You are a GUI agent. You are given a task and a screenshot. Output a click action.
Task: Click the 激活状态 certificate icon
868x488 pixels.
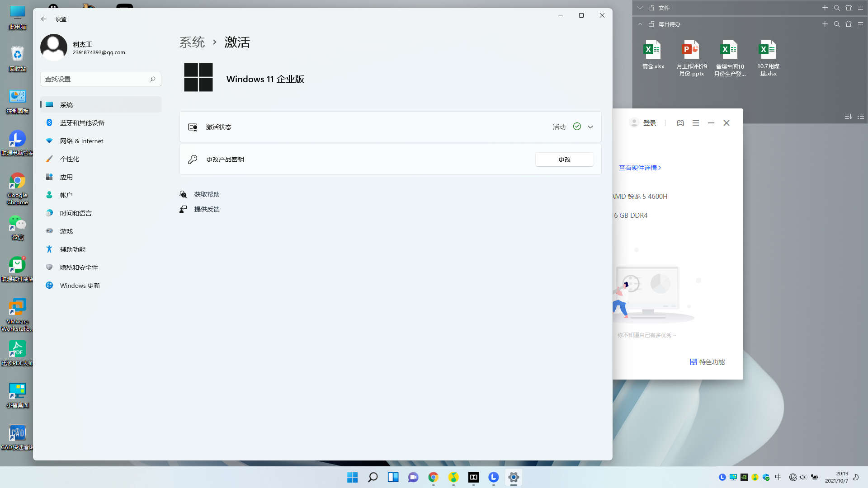point(193,127)
